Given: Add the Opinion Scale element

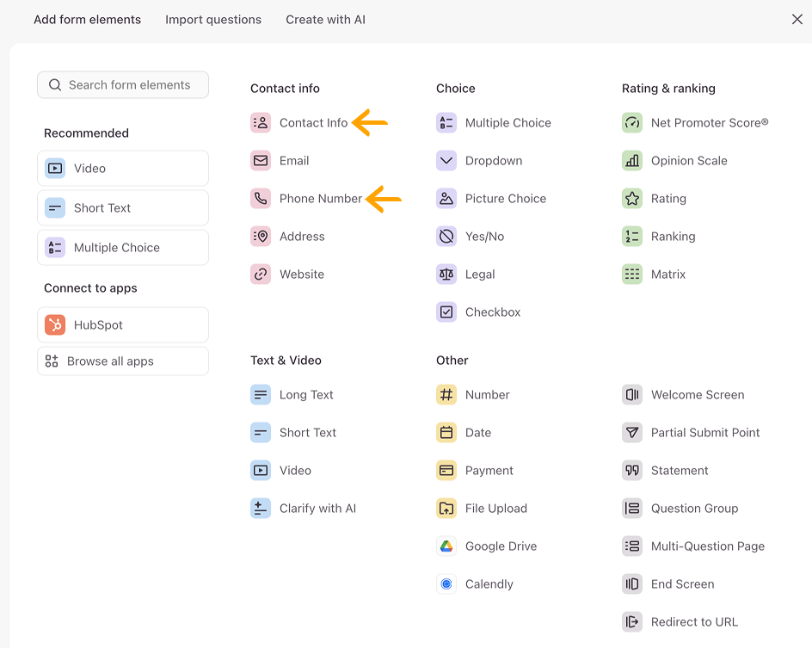Looking at the screenshot, I should click(x=674, y=161).
